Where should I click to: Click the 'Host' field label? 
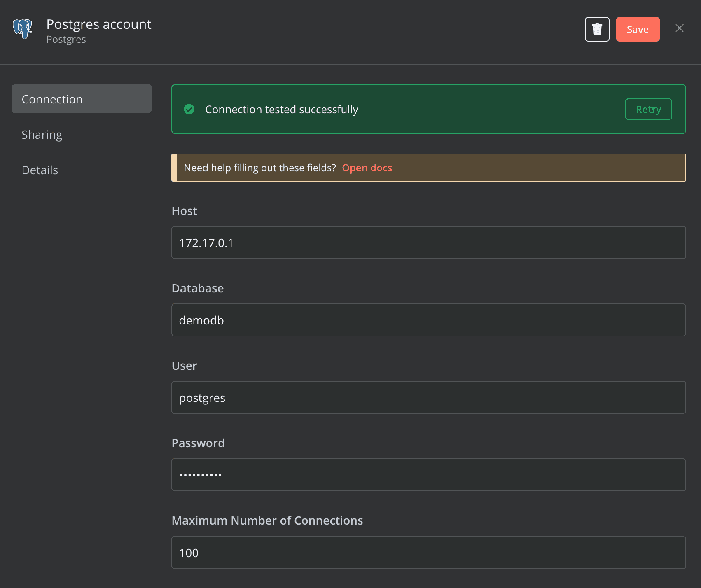pos(184,211)
